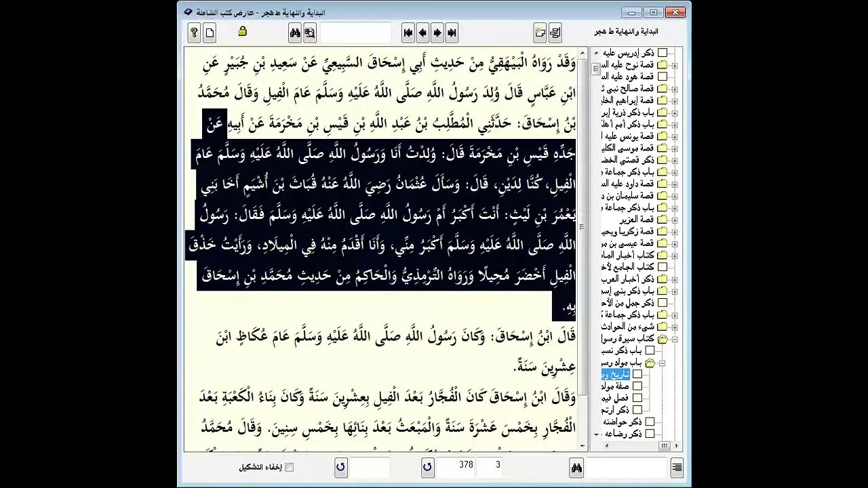Collapse the باب مولد رسول node
868x488 pixels.
click(662, 363)
